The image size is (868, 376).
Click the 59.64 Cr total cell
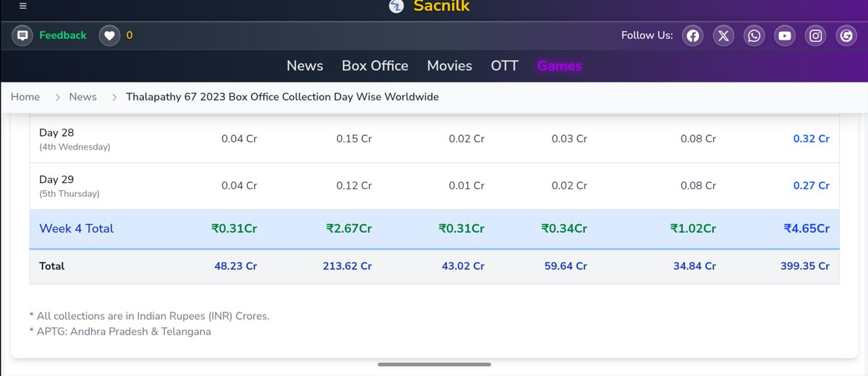(x=566, y=266)
